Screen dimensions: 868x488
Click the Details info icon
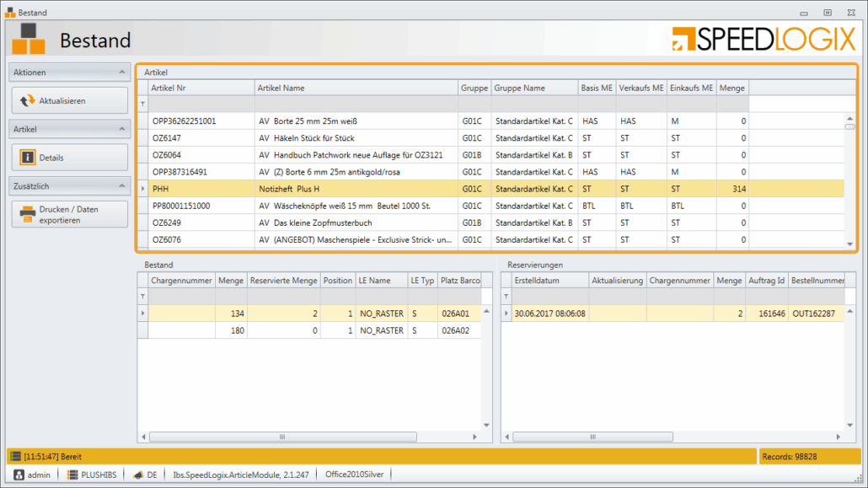(x=27, y=158)
